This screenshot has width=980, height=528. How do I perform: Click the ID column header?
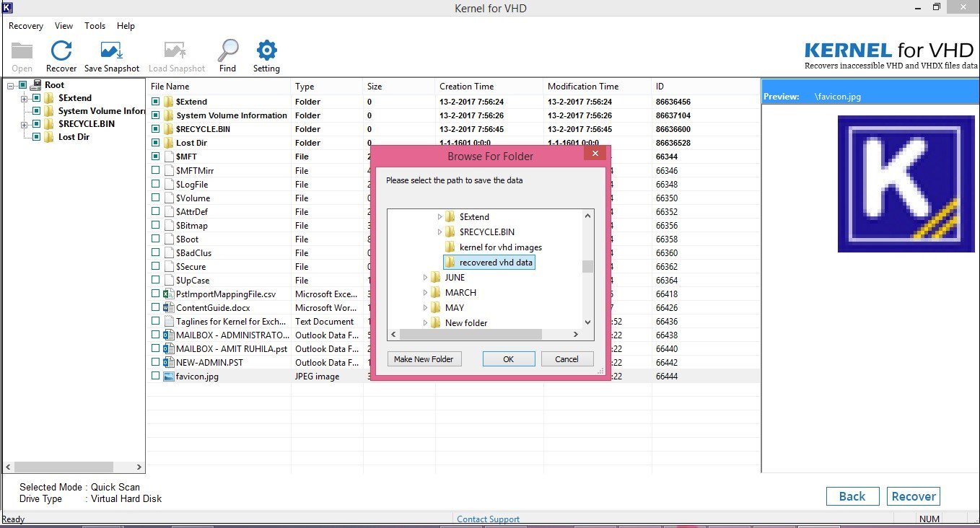(706, 87)
